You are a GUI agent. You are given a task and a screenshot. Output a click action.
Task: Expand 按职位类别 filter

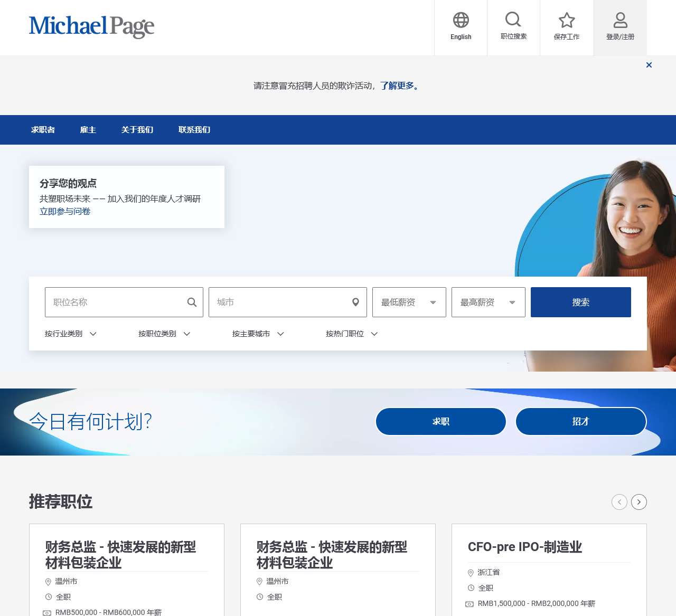point(164,334)
